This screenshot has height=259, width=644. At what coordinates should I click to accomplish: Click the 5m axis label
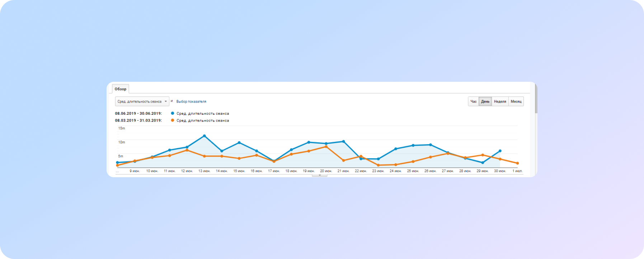(x=121, y=156)
